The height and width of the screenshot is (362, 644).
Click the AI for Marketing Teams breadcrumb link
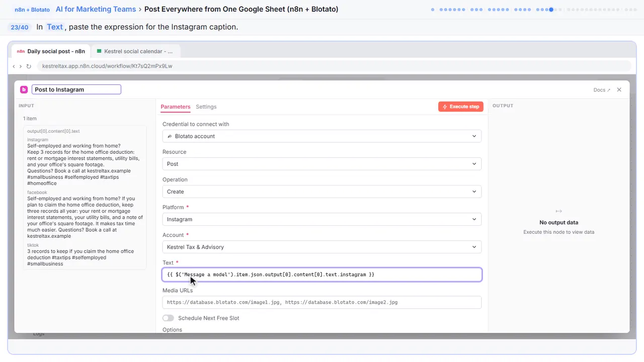tap(96, 9)
